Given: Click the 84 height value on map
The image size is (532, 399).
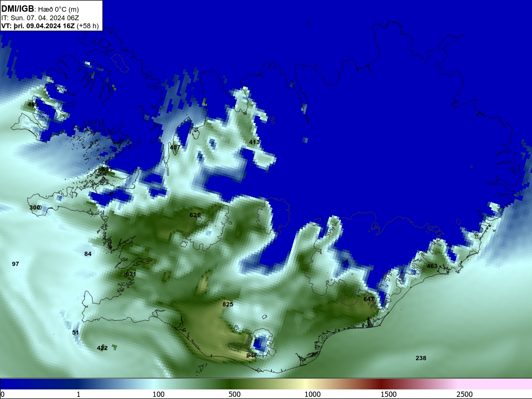Looking at the screenshot, I should point(88,254).
